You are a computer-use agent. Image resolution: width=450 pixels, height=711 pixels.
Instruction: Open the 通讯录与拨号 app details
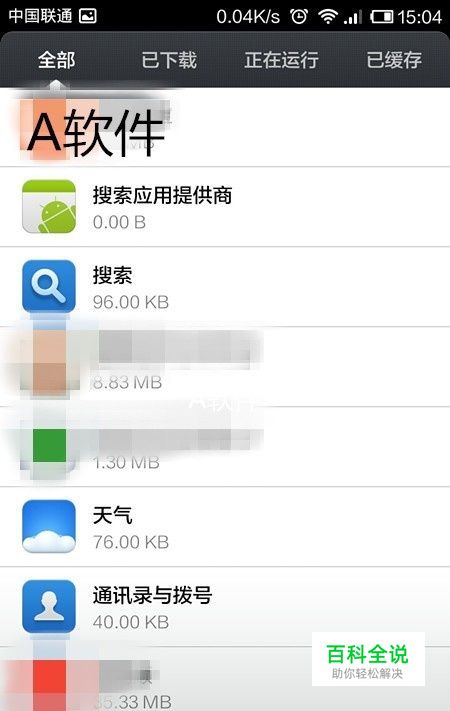click(225, 607)
